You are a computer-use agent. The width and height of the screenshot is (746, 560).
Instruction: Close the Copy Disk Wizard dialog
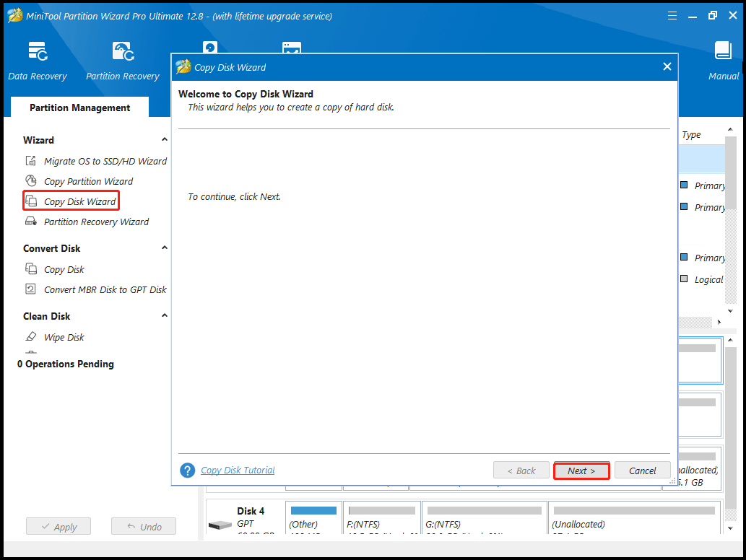[x=667, y=66]
